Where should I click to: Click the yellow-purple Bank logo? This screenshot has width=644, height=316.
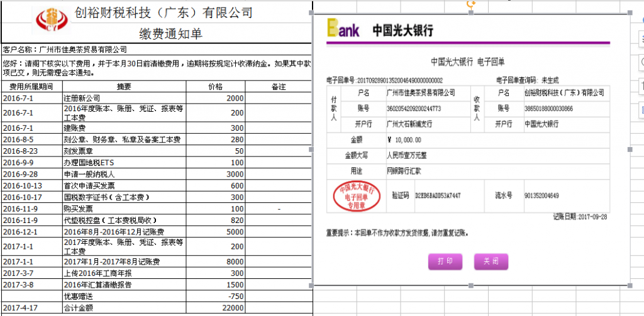tap(343, 29)
